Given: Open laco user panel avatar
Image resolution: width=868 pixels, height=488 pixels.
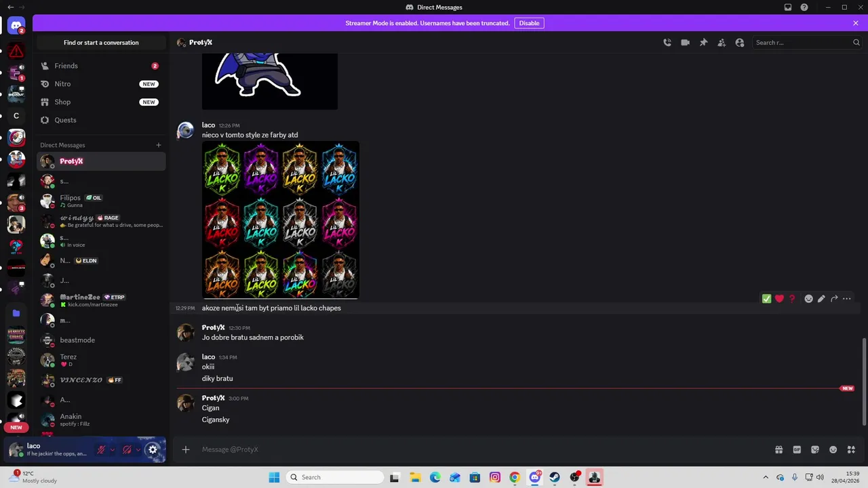Looking at the screenshot, I should [16, 449].
